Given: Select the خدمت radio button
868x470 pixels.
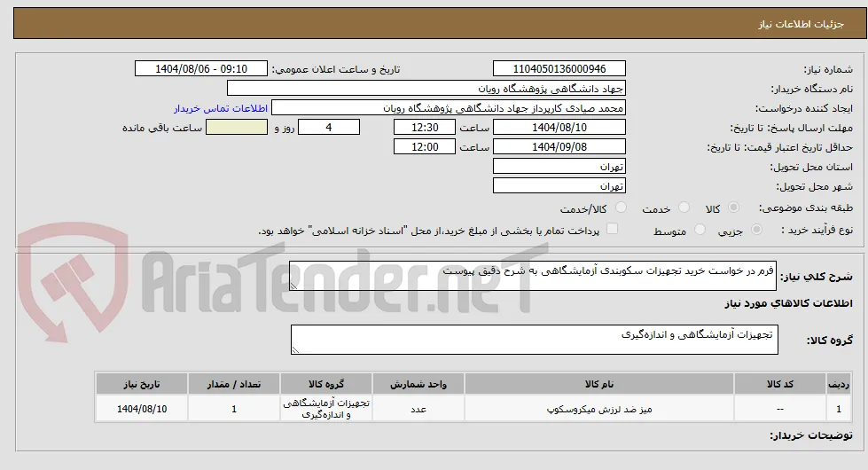Looking at the screenshot, I should coord(684,208).
